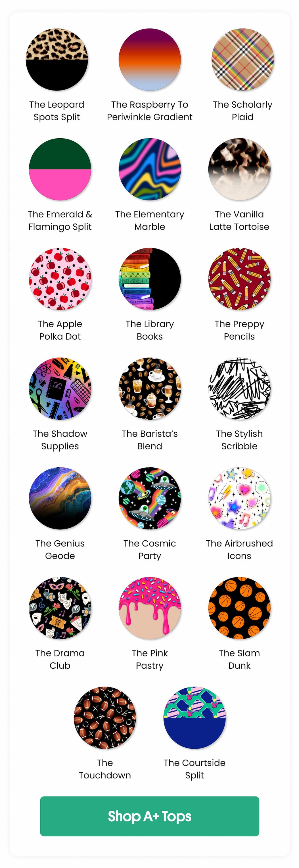This screenshot has height=868, width=299.
Task: Pick the Cosmic Party space pattern
Action: [x=150, y=498]
